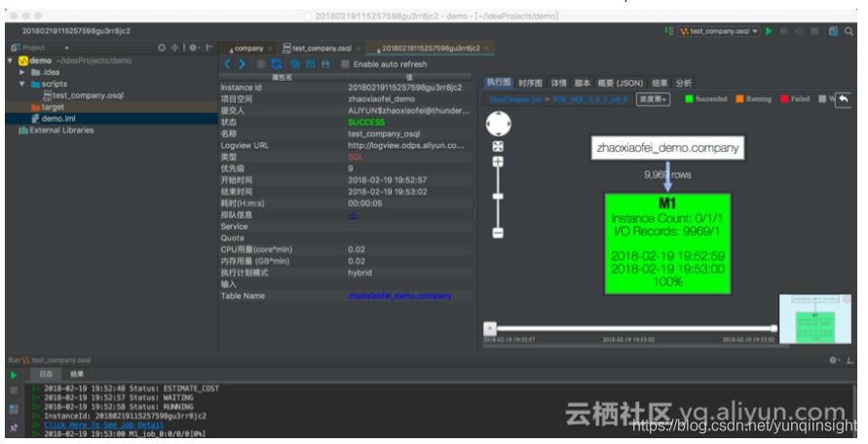Select the 20180219115257598gu3rr8jc2 editor tab
This screenshot has height=444, width=868.
point(431,48)
